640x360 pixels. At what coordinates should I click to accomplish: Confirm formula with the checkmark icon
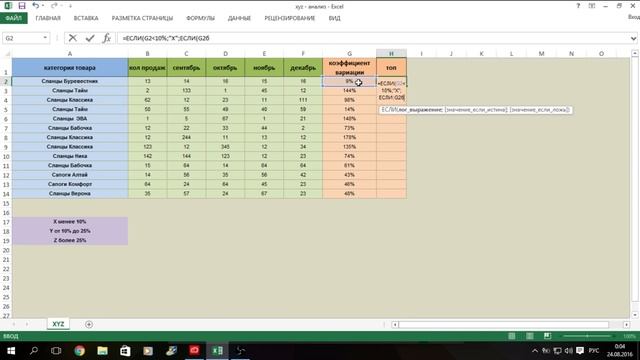point(90,38)
